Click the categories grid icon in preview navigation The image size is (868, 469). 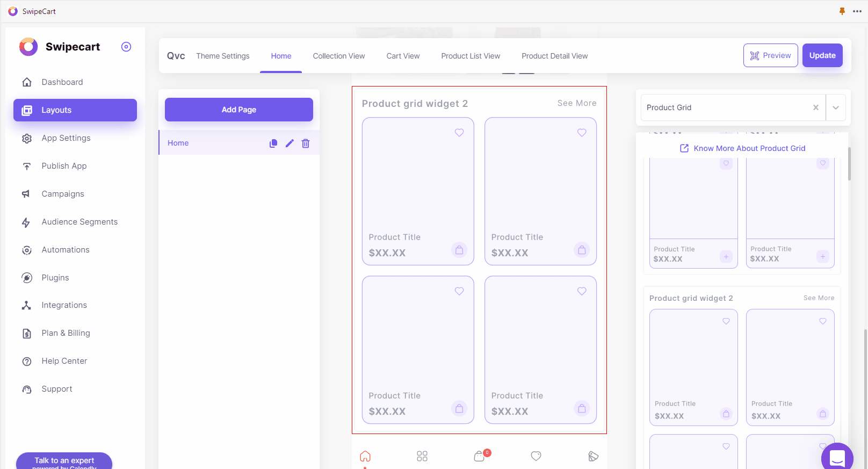click(x=422, y=456)
